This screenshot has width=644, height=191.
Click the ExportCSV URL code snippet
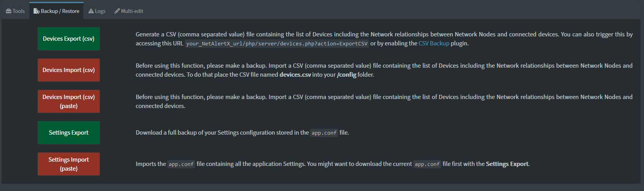pyautogui.click(x=277, y=43)
